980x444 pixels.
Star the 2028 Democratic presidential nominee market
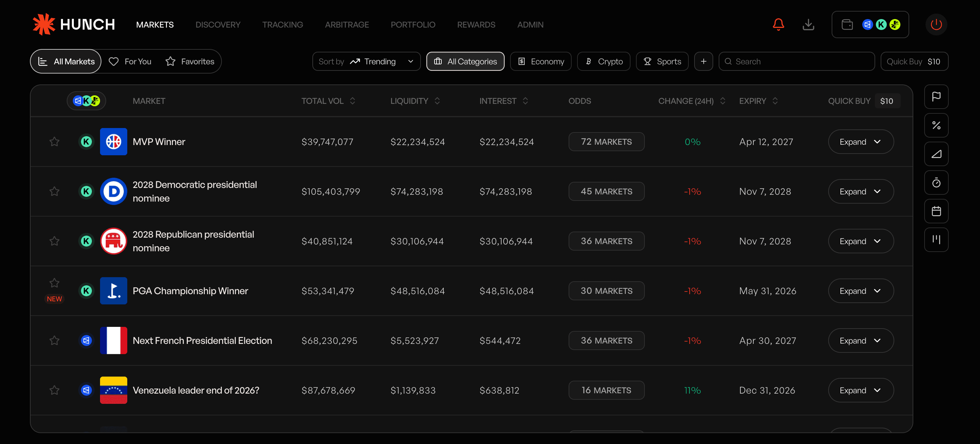pyautogui.click(x=54, y=191)
